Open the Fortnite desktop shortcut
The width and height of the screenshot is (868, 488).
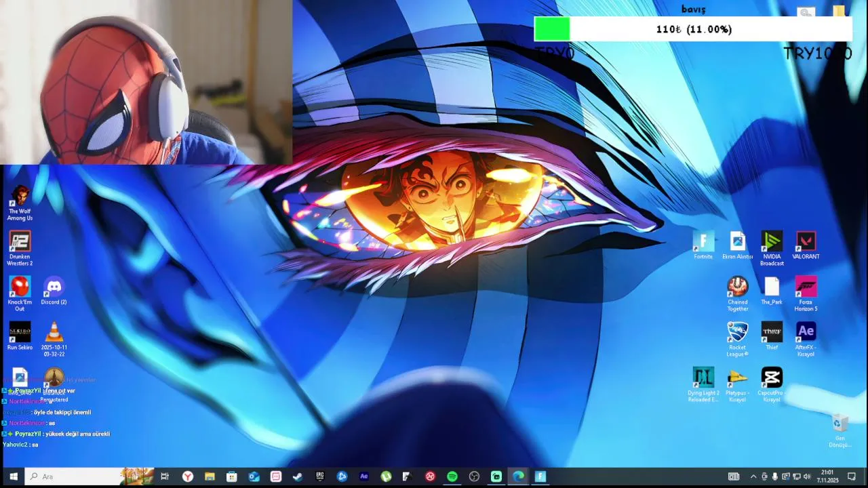pyautogui.click(x=703, y=245)
